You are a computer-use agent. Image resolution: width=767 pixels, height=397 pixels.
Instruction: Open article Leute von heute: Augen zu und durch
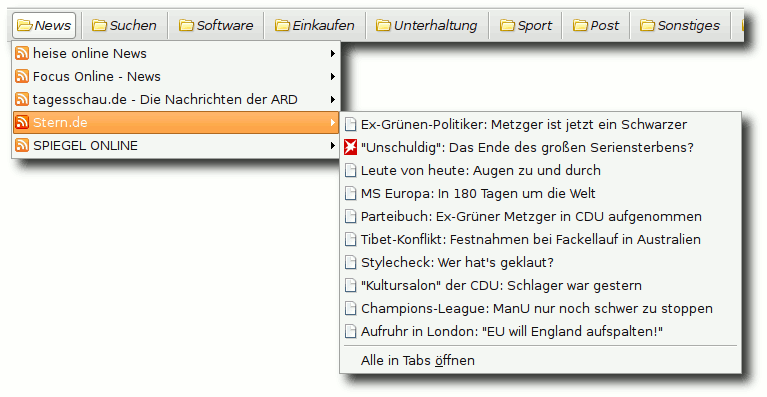(541, 170)
